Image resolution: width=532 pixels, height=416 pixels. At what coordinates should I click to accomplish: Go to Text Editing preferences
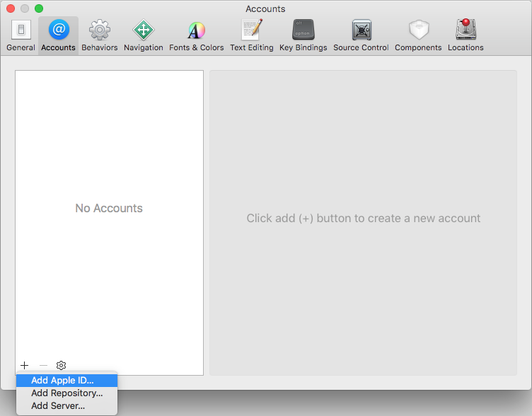252,35
